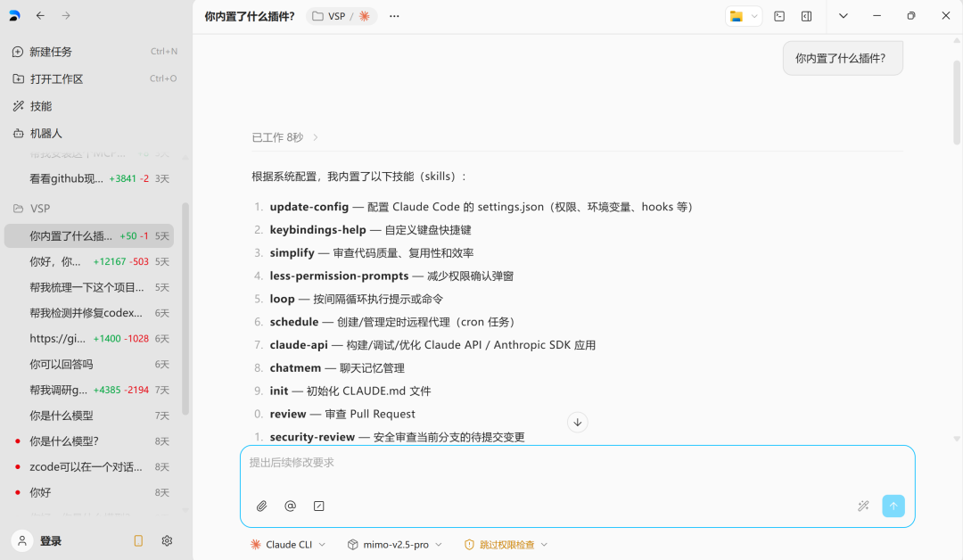The image size is (963, 560).
Task: Open the 机器人 robots page
Action: point(95,133)
